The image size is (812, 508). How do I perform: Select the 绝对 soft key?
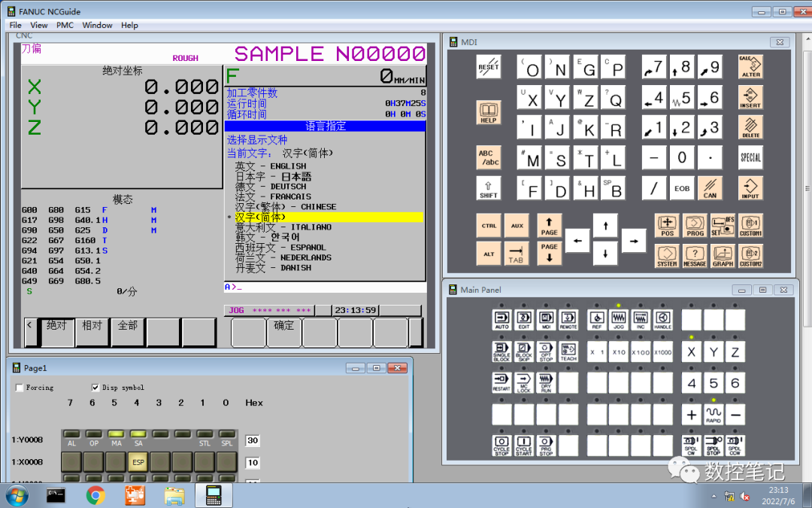(57, 333)
